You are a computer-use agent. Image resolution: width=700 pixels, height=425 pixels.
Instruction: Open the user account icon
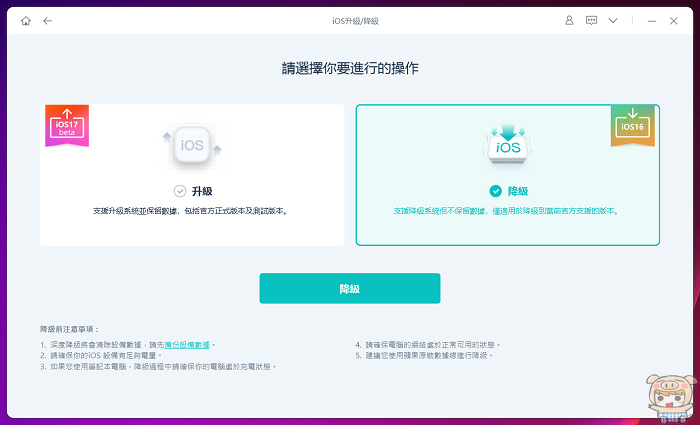pos(569,21)
